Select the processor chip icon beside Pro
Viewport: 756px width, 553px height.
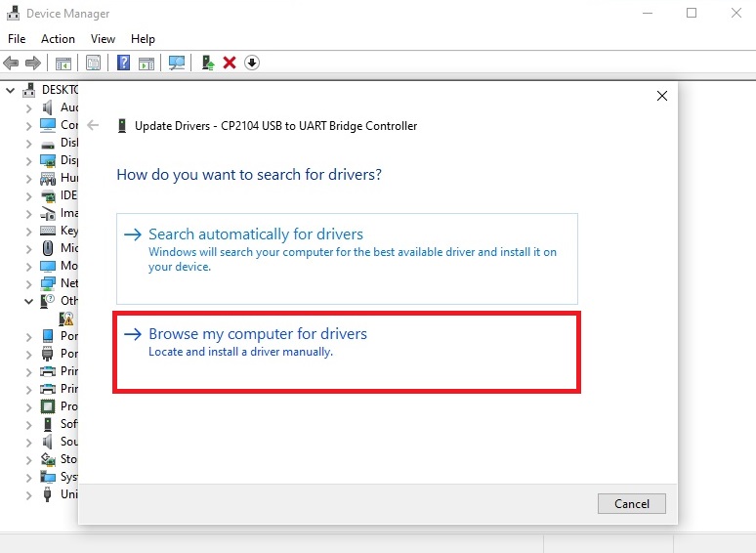(48, 406)
